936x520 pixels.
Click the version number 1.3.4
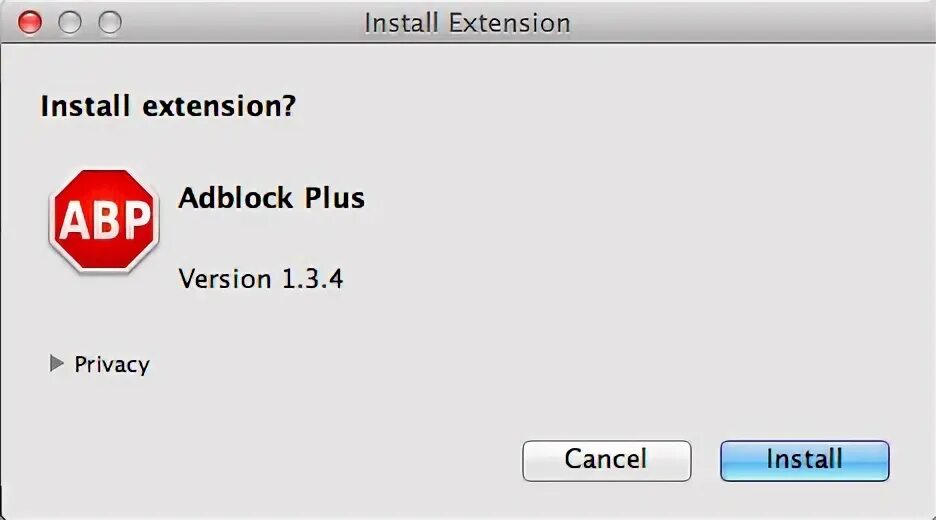(x=312, y=278)
